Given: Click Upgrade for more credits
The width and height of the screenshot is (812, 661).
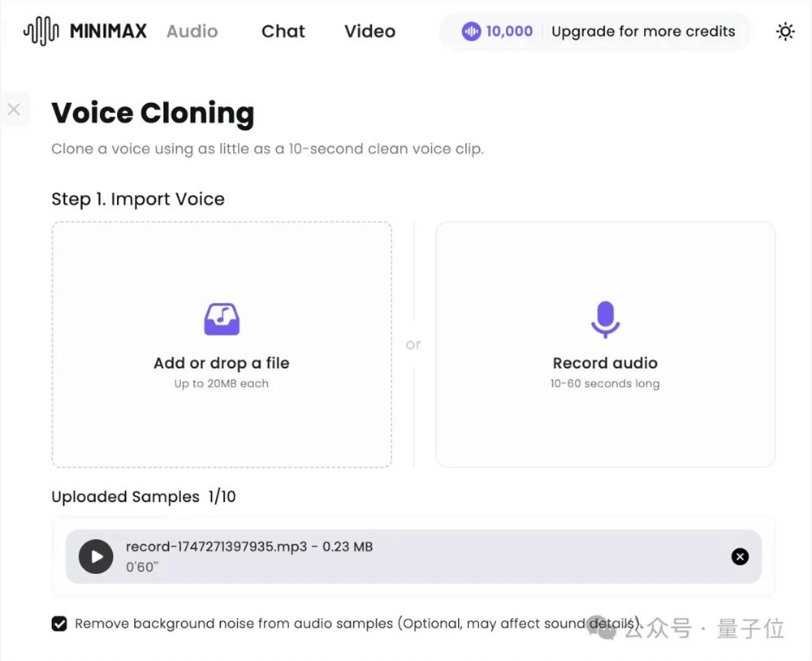Looking at the screenshot, I should [643, 31].
